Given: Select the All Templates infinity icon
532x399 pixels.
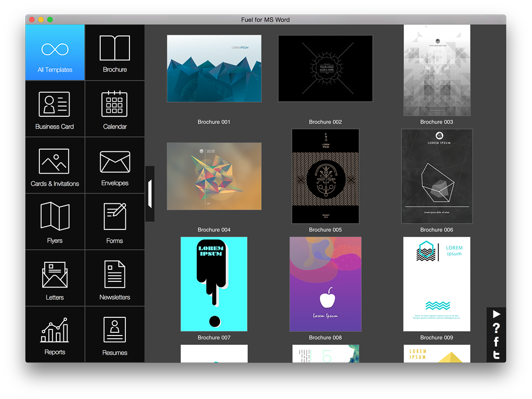Looking at the screenshot, I should (x=55, y=49).
